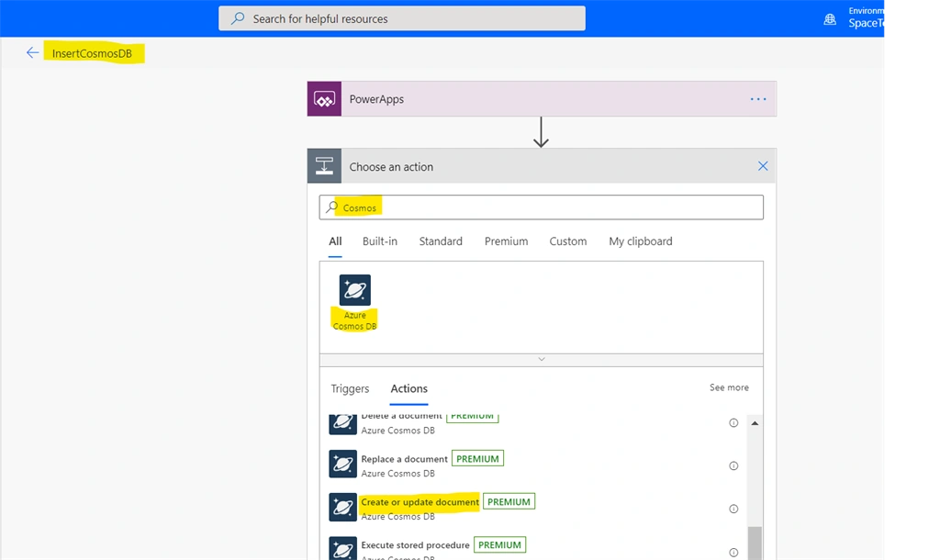Select the Azure Cosmos DB connector icon

355,290
